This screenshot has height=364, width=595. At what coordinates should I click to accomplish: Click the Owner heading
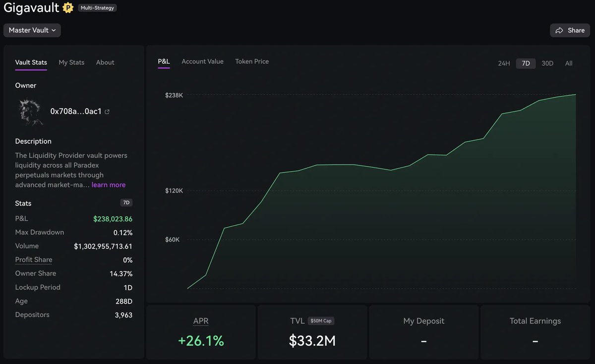tap(26, 85)
